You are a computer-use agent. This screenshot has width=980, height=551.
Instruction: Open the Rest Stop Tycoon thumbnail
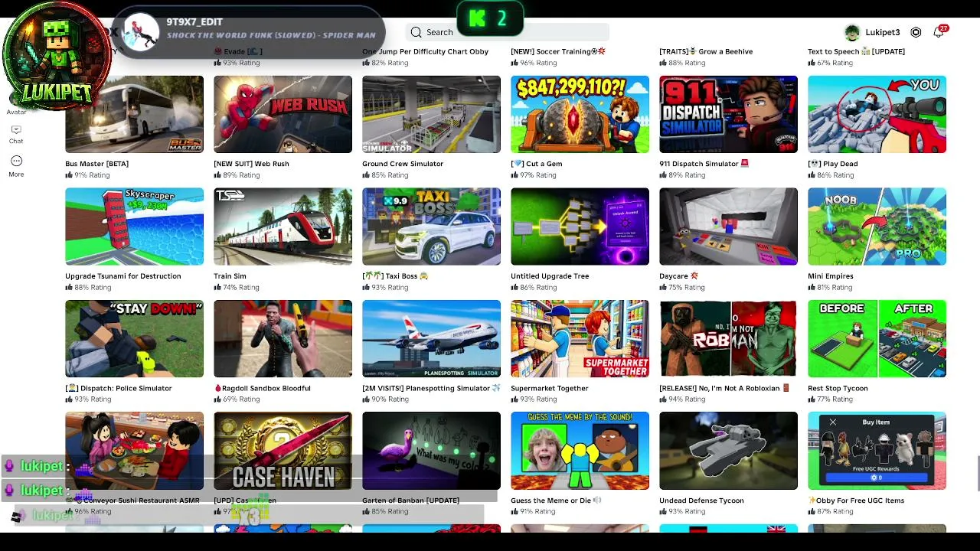coord(877,339)
